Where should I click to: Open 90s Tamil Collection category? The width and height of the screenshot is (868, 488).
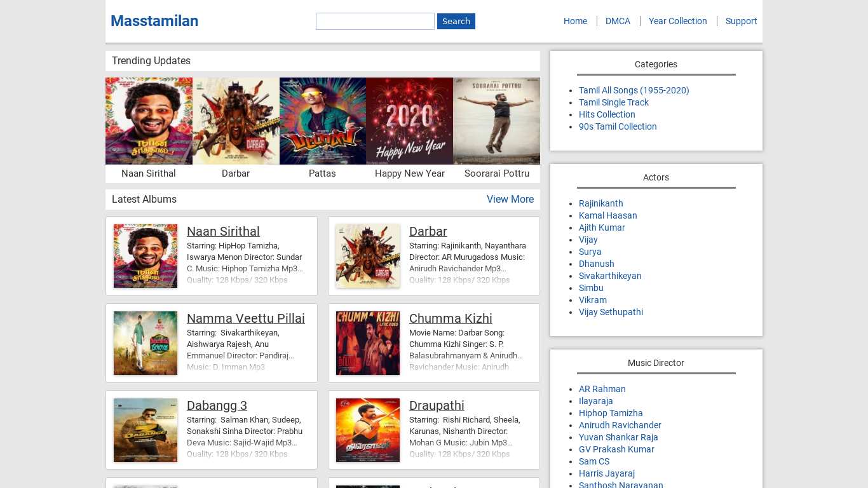(618, 126)
